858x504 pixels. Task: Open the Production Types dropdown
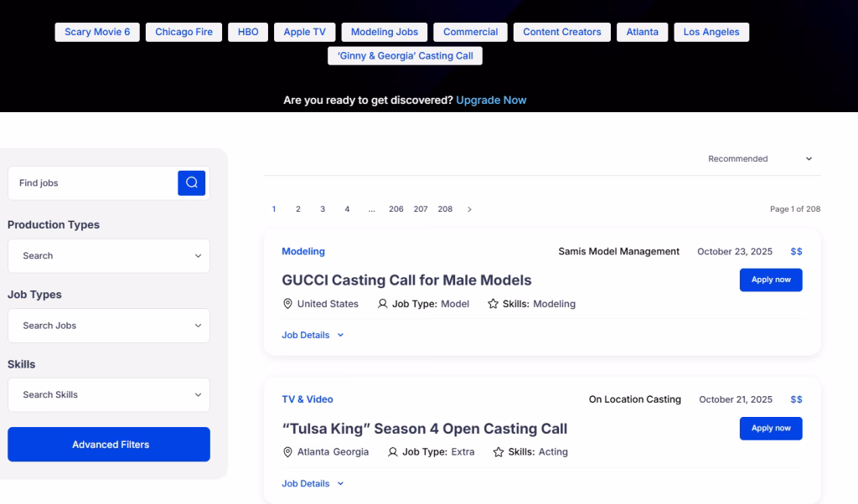pyautogui.click(x=109, y=256)
